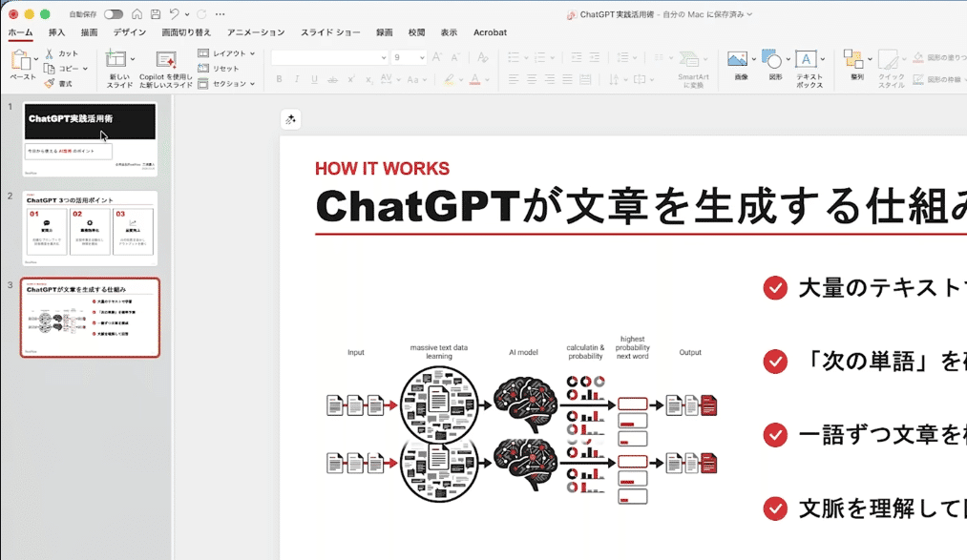Click the Undo arrow icon

coord(175,14)
